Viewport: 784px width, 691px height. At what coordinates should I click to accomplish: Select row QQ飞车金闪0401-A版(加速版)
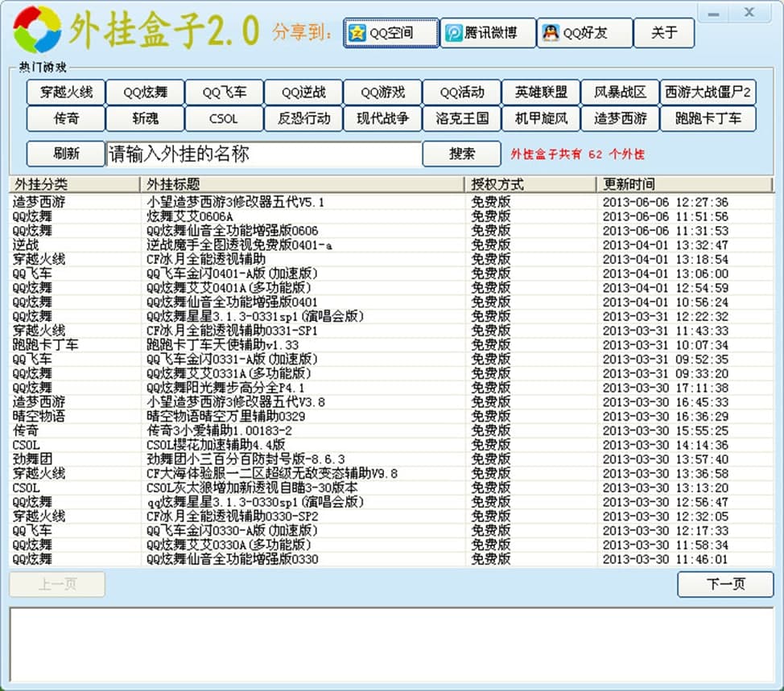tap(391, 274)
